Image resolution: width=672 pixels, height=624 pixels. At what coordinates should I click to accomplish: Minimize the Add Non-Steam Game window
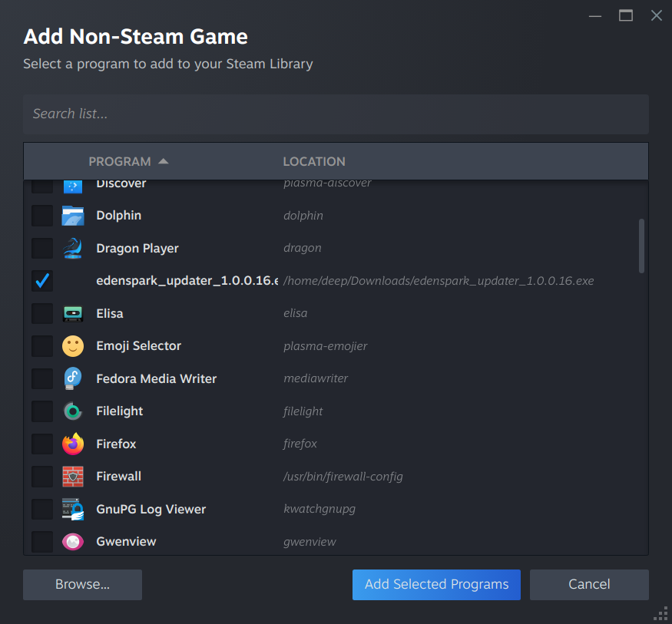click(595, 16)
